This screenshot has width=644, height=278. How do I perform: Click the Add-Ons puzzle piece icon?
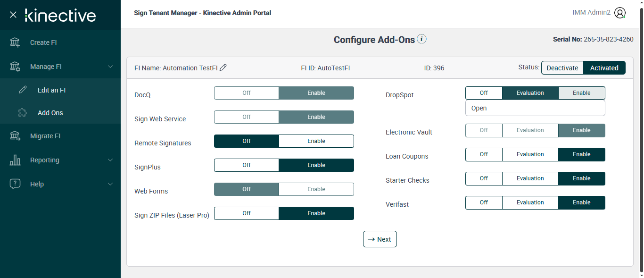(23, 113)
